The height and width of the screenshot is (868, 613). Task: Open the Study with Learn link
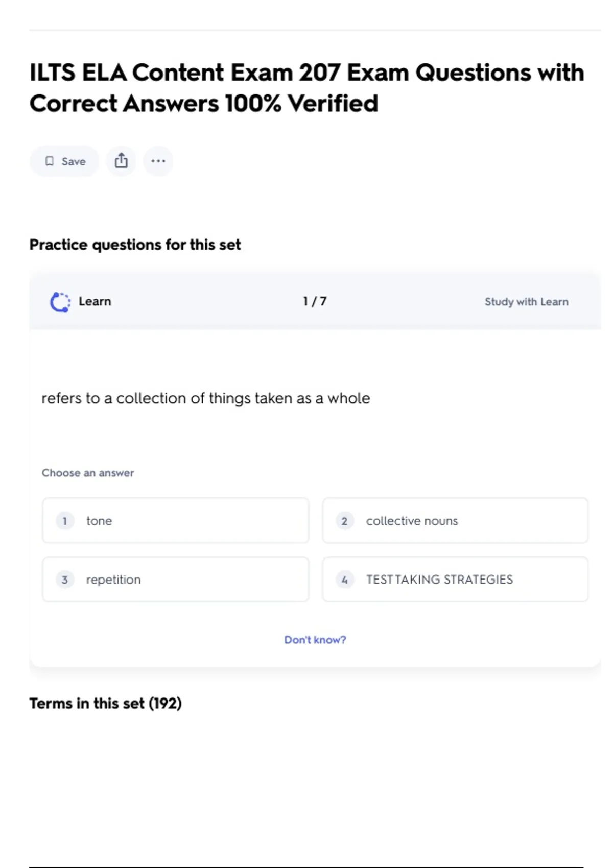pos(526,302)
